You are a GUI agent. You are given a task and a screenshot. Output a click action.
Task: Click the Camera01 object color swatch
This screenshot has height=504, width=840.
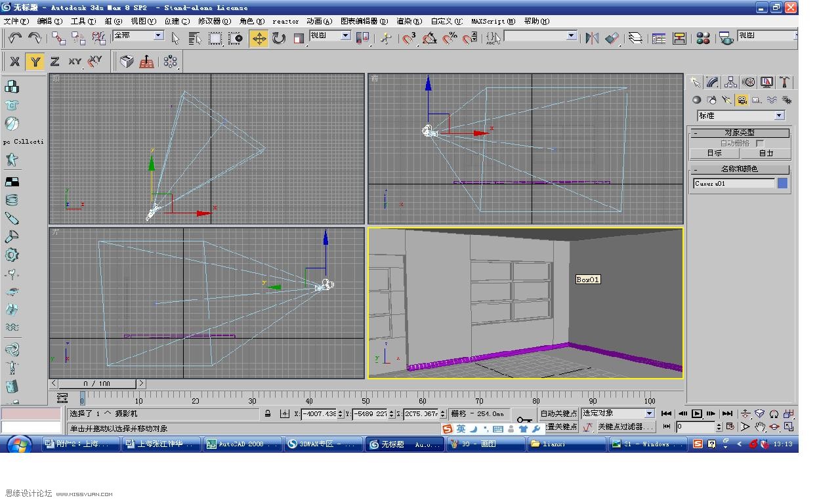coord(782,184)
